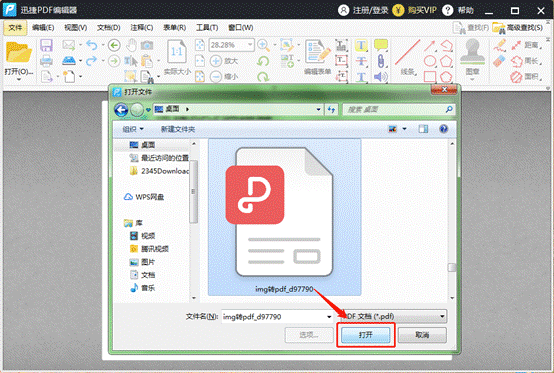Click the Sound speaker annotation icon
Screen dimensions: 554x373
click(381, 77)
